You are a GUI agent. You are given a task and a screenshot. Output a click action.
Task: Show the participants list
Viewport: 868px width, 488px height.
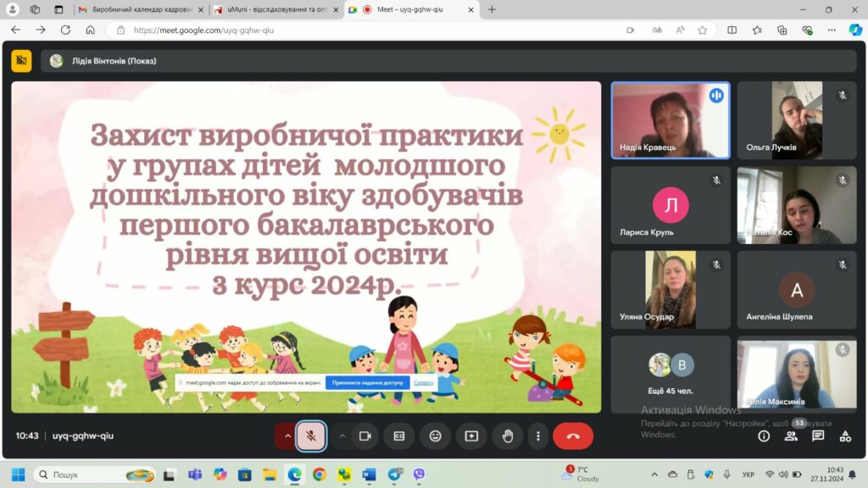tap(791, 436)
